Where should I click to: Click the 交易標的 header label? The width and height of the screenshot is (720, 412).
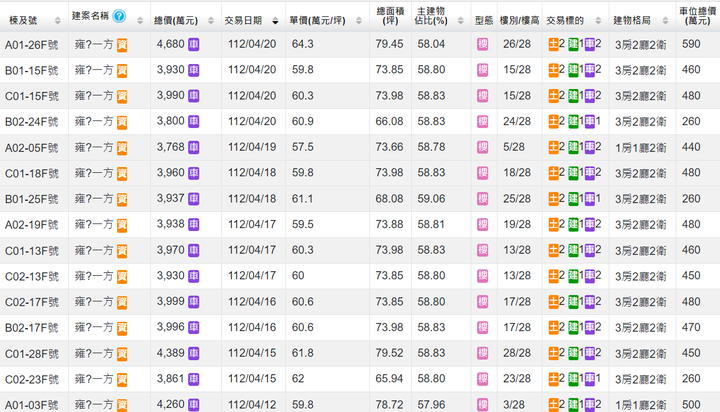565,21
